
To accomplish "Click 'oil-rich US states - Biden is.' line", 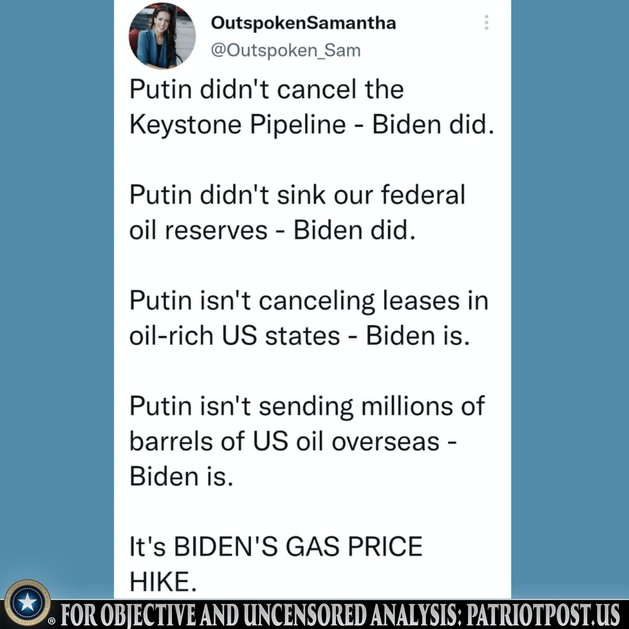I will [x=299, y=336].
